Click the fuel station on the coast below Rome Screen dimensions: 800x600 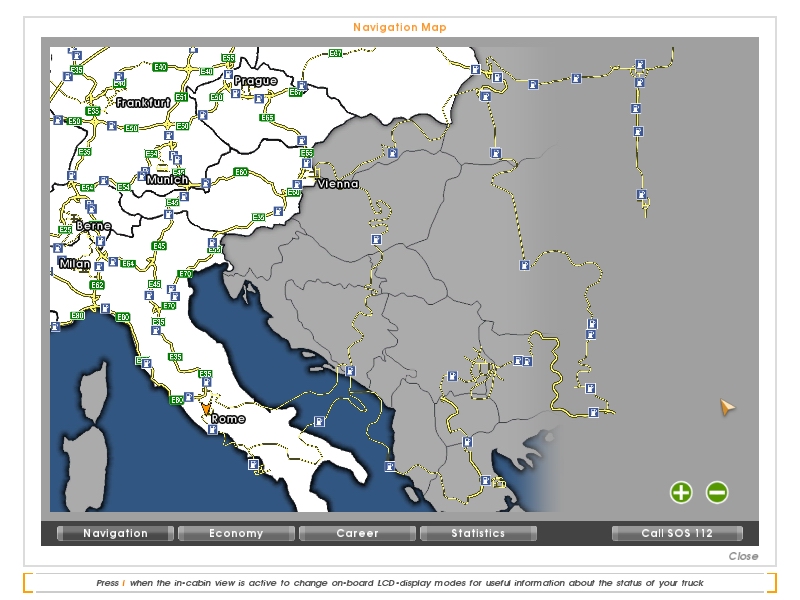[213, 430]
